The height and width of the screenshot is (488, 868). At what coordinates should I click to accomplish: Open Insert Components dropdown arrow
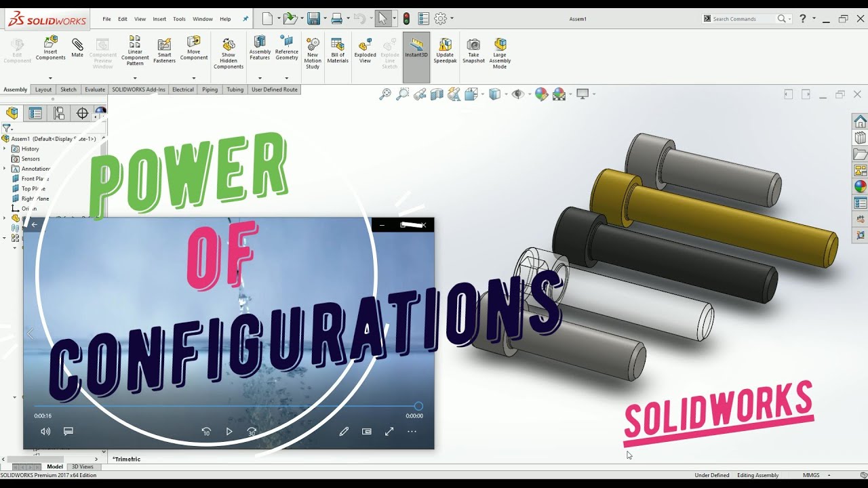click(50, 78)
